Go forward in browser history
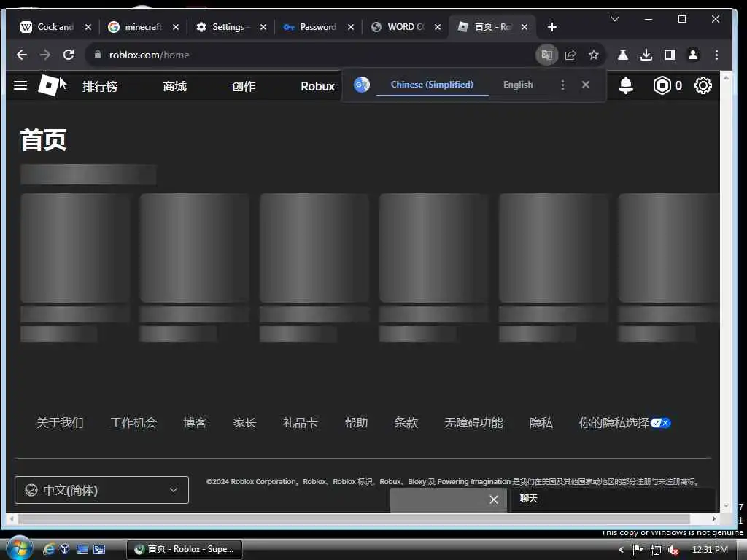The height and width of the screenshot is (560, 747). 45,55
